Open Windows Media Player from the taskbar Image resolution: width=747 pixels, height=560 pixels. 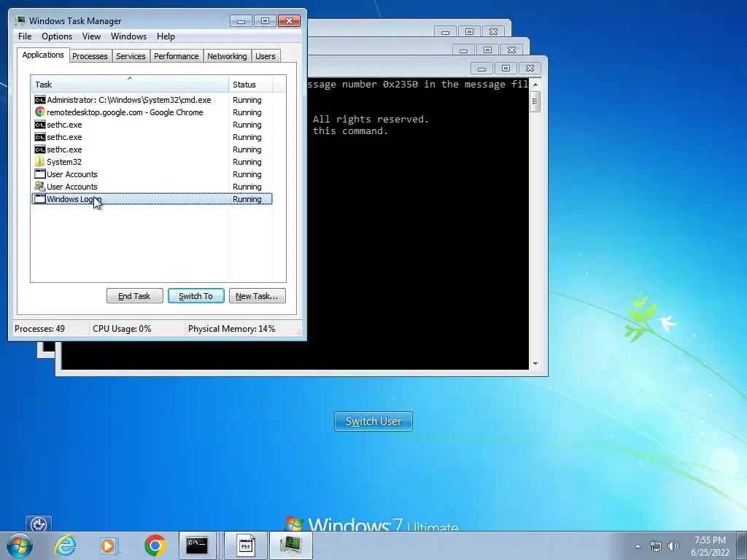(x=109, y=545)
